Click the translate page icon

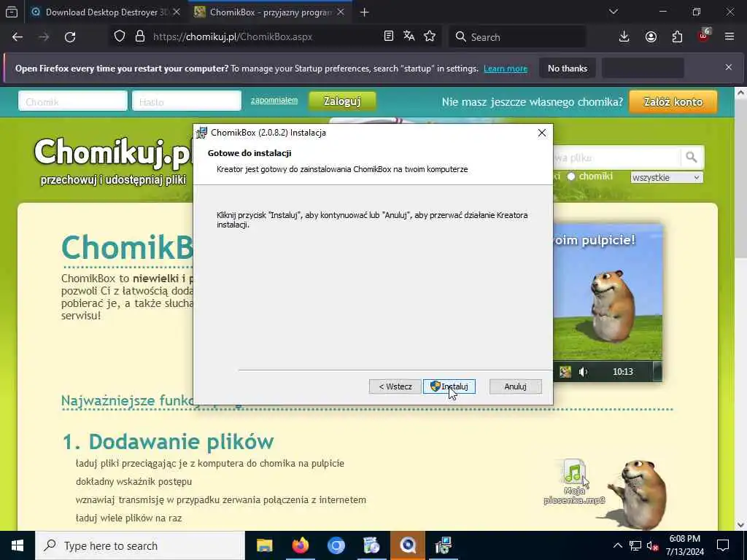[409, 36]
